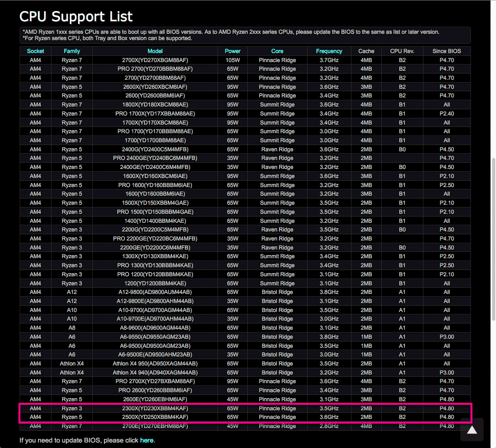Open the 'here' BIOS update link
This screenshot has height=448, width=496.
pos(146,440)
